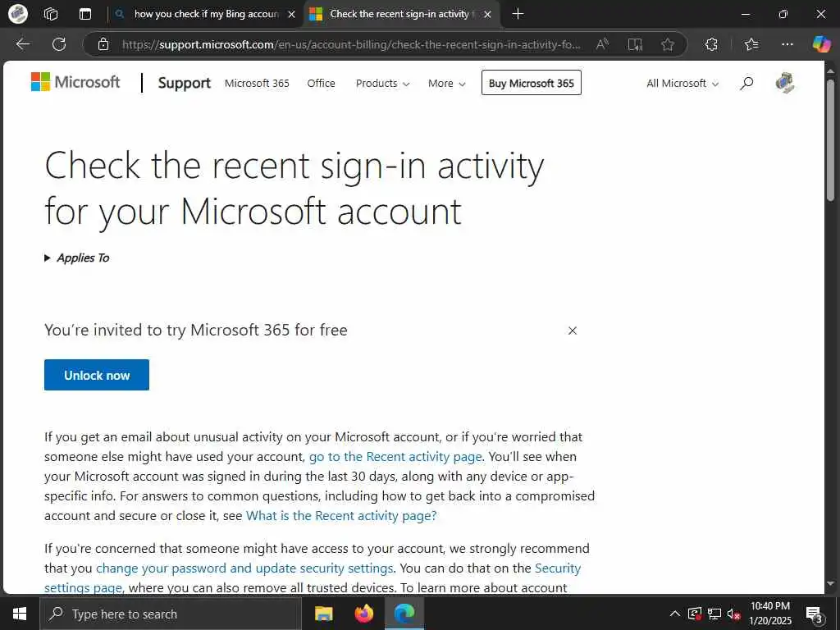The image size is (840, 630).
Task: Open What is the Recent activity page link
Action: 341,516
